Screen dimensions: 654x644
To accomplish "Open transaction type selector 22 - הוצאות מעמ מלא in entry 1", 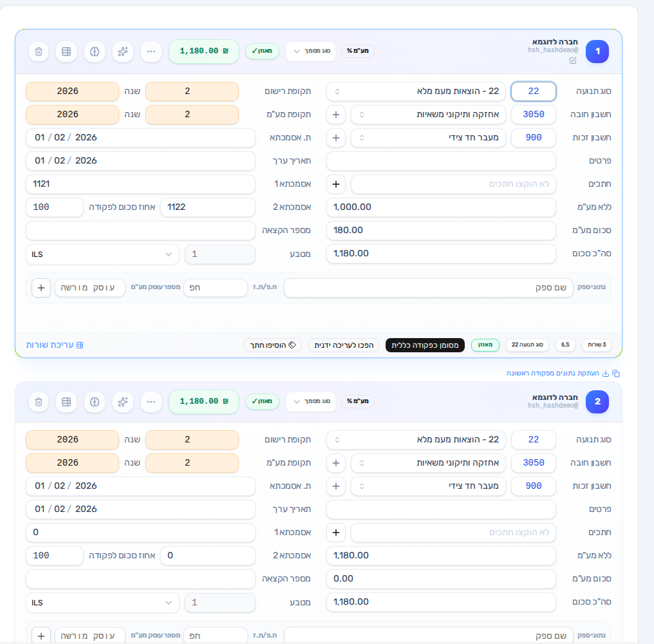I will pos(416,91).
